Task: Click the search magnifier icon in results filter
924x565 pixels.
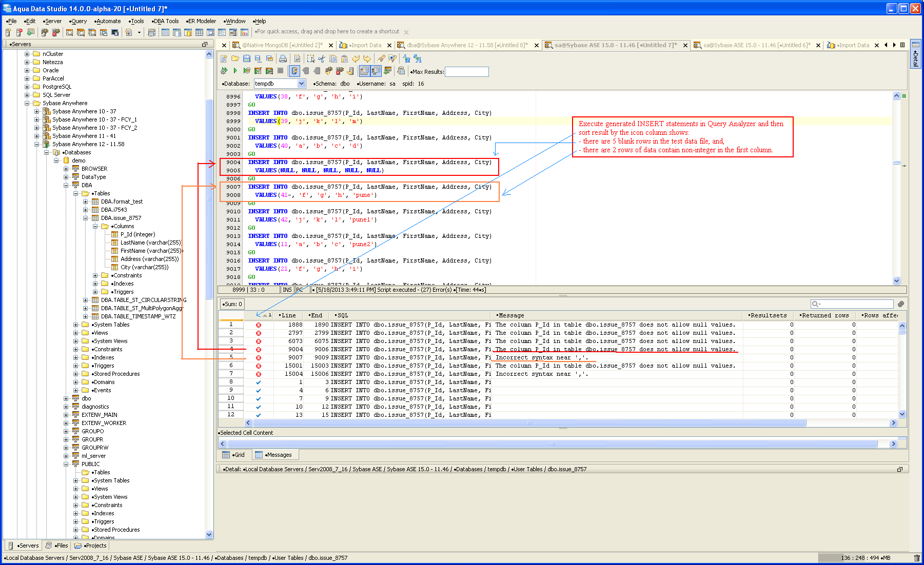Action: pos(815,304)
